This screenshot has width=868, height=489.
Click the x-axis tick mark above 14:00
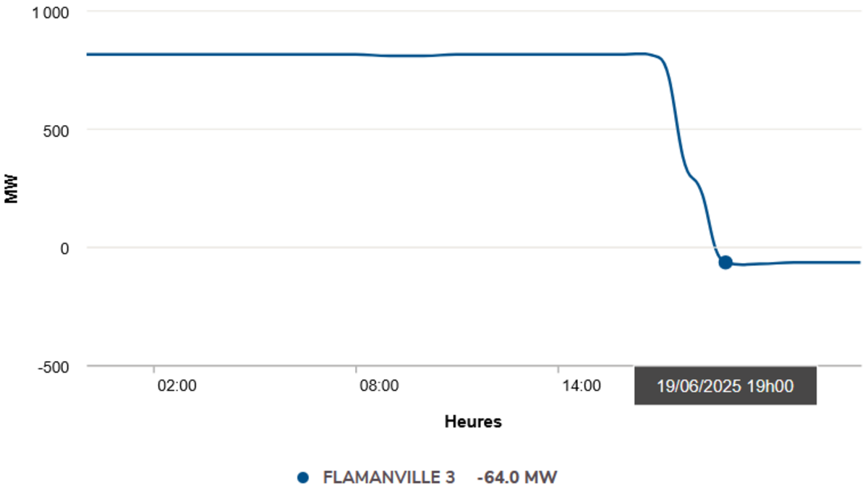[x=559, y=370]
